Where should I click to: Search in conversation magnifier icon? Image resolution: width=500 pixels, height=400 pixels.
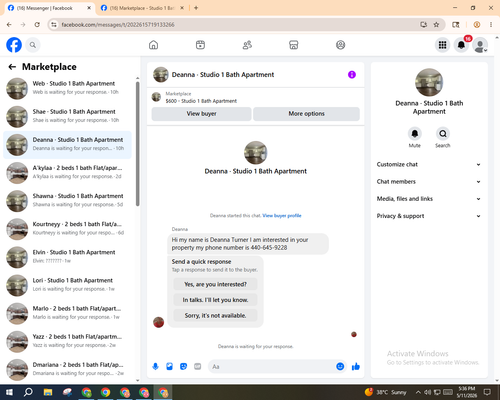pyautogui.click(x=443, y=134)
